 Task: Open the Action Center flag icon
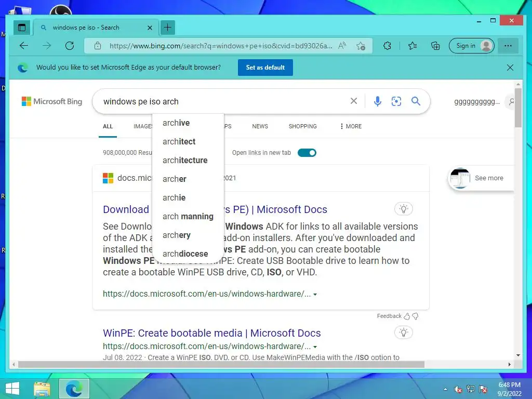click(483, 389)
